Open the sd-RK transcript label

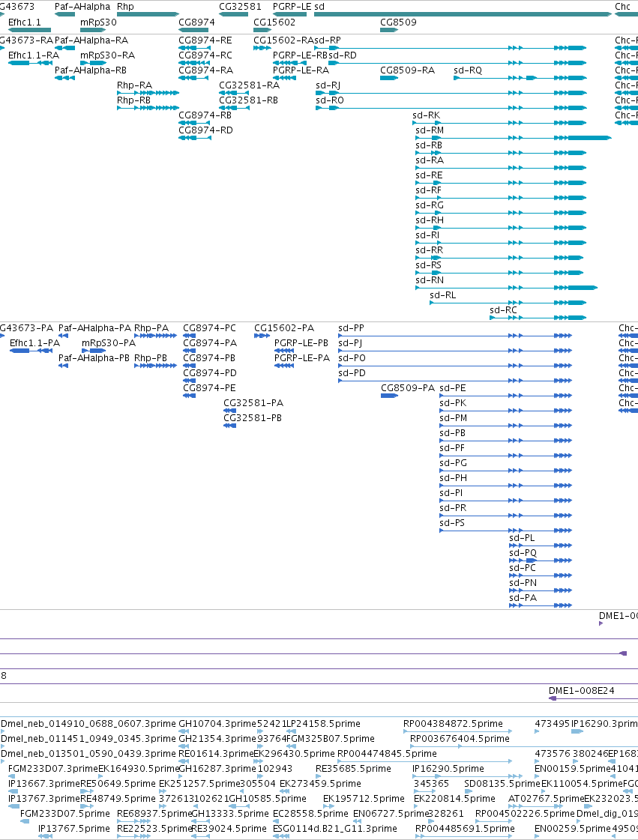point(427,115)
